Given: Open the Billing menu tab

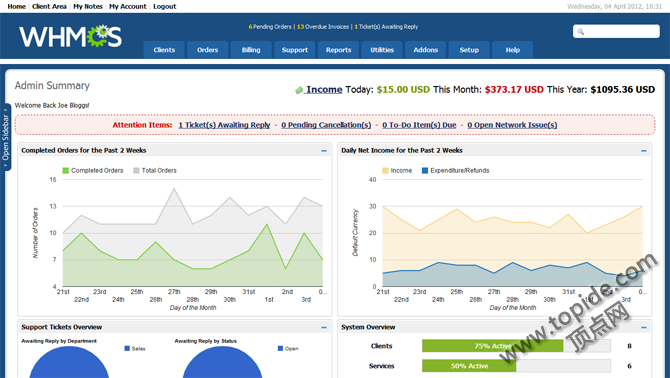Looking at the screenshot, I should 251,50.
